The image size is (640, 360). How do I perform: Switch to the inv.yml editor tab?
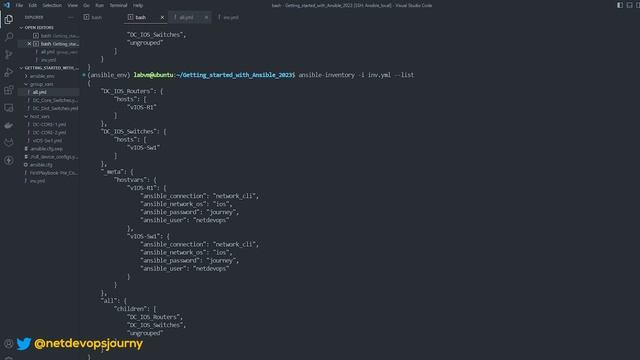(231, 18)
